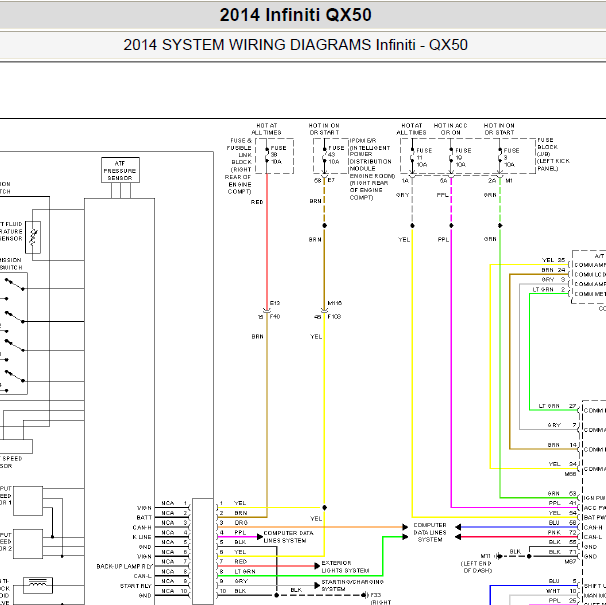This screenshot has height=605, width=606.
Task: Click the 'PPL 41' terminal label
Action: (x=562, y=503)
